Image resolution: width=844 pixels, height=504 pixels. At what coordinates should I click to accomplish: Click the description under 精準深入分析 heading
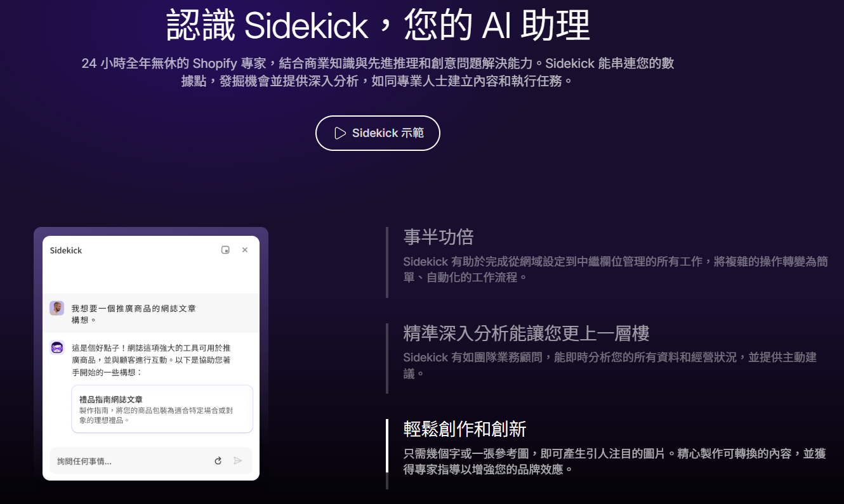click(x=610, y=365)
